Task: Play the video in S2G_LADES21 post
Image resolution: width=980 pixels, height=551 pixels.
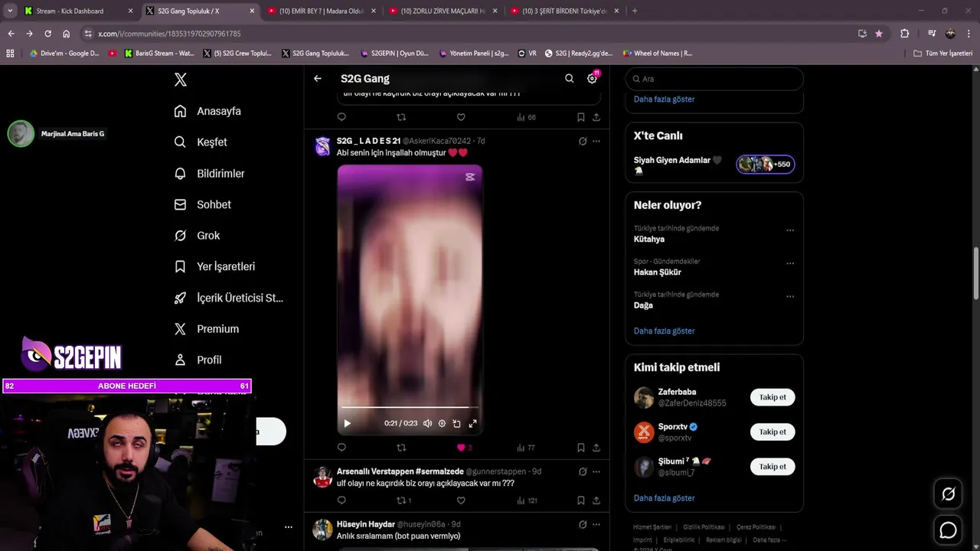Action: pyautogui.click(x=347, y=423)
